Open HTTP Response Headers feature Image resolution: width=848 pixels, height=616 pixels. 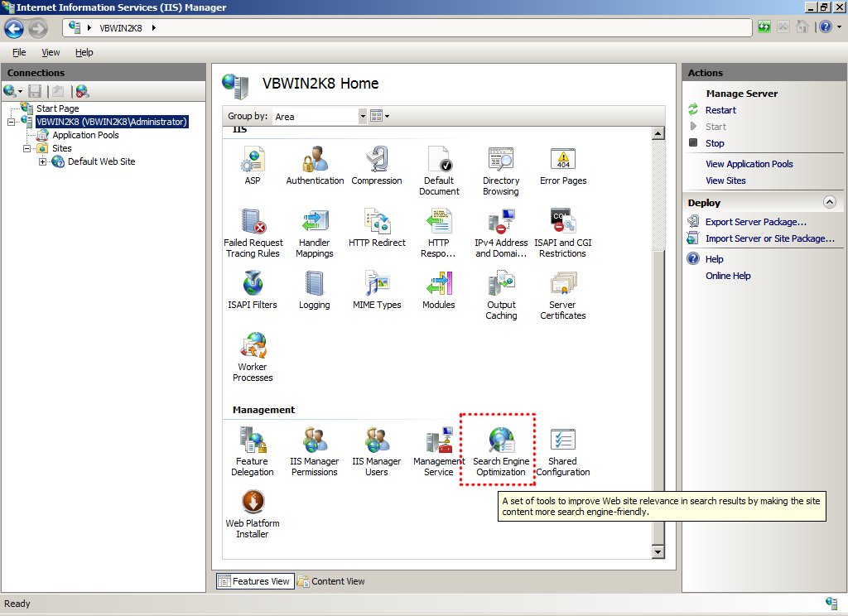tap(439, 233)
